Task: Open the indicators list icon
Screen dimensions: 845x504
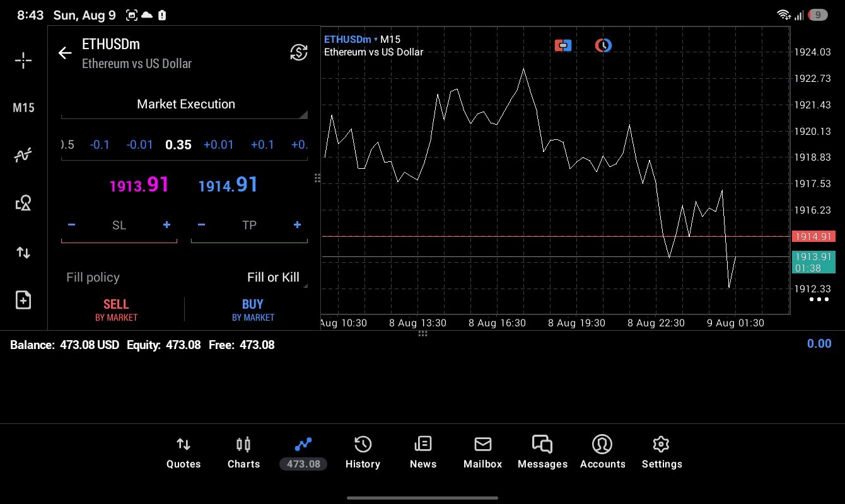Action: tap(23, 155)
